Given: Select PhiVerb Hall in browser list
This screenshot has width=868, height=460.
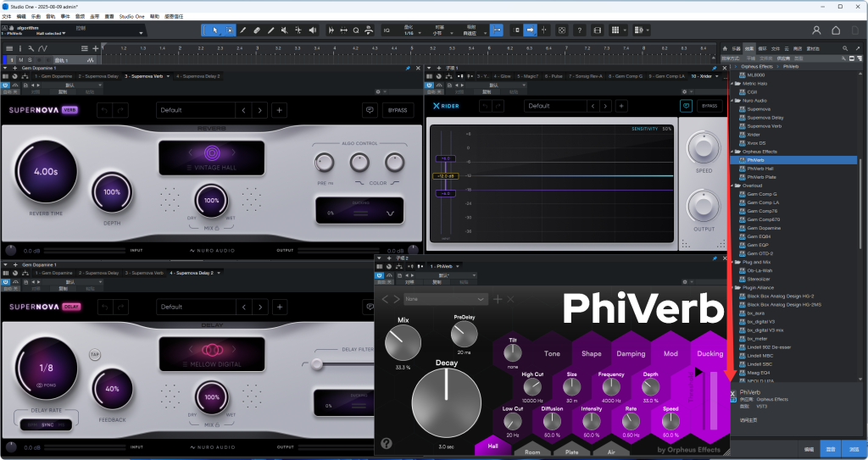Looking at the screenshot, I should point(760,169).
